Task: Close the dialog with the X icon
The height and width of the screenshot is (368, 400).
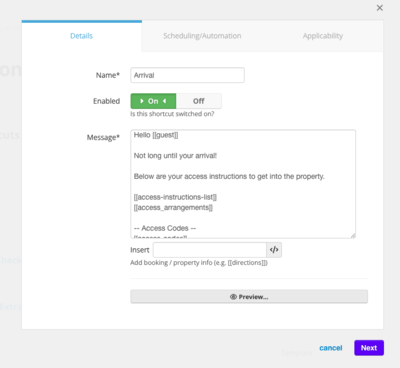Action: coord(380,8)
